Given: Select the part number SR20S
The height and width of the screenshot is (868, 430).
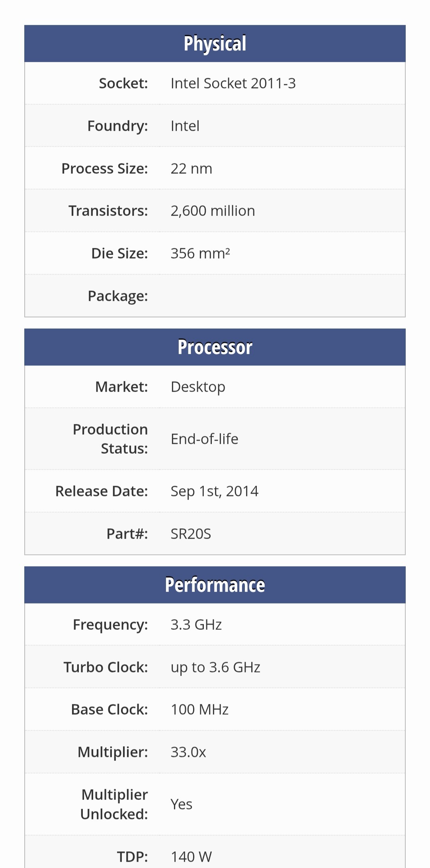Looking at the screenshot, I should point(191,534).
